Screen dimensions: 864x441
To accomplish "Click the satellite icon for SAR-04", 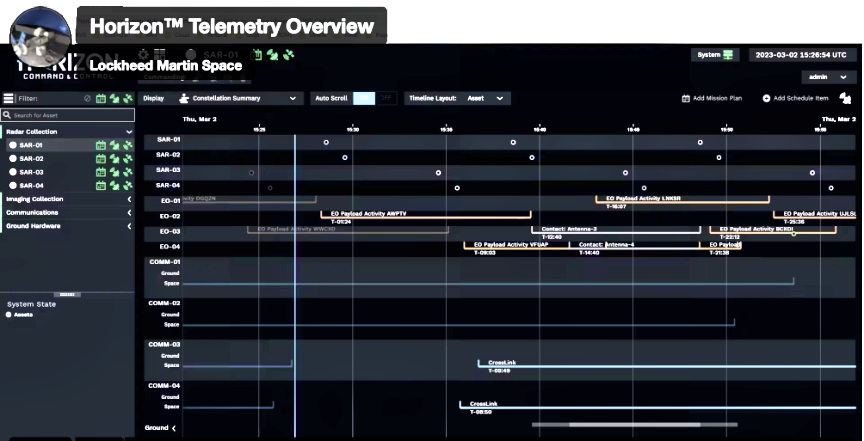I will pyautogui.click(x=127, y=185).
